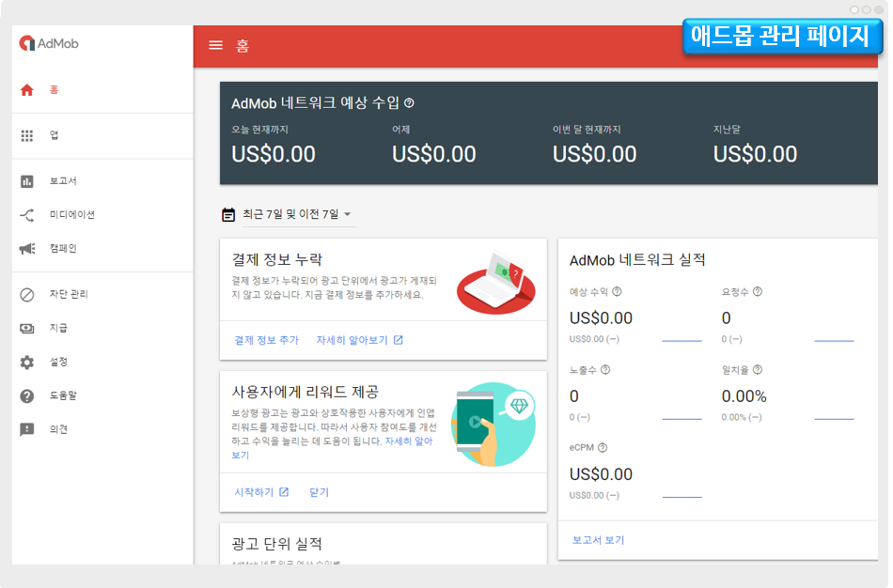Image resolution: width=893 pixels, height=588 pixels.
Task: Open the 캠페인 megaphone icon
Action: click(x=27, y=249)
